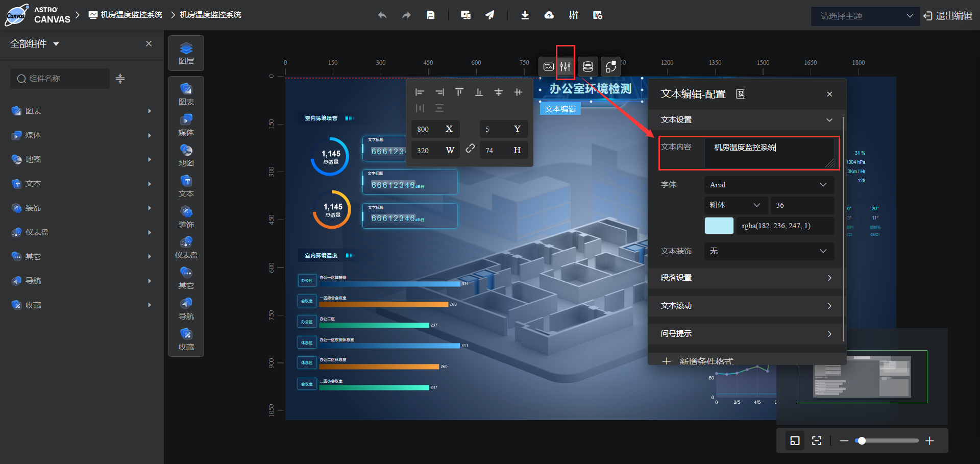This screenshot has width=980, height=464.
Task: Undo the last action
Action: pos(382,15)
